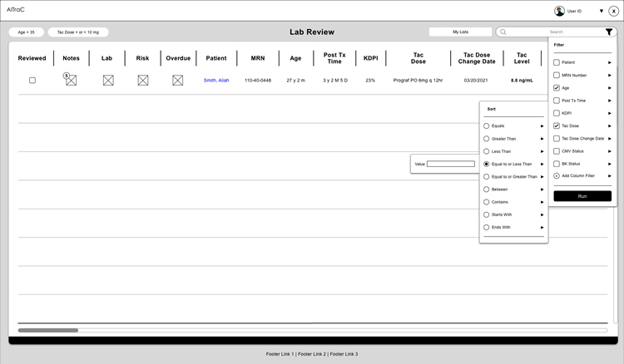624x364 pixels.
Task: Click the Overdue icon in Smith row
Action: pos(177,81)
